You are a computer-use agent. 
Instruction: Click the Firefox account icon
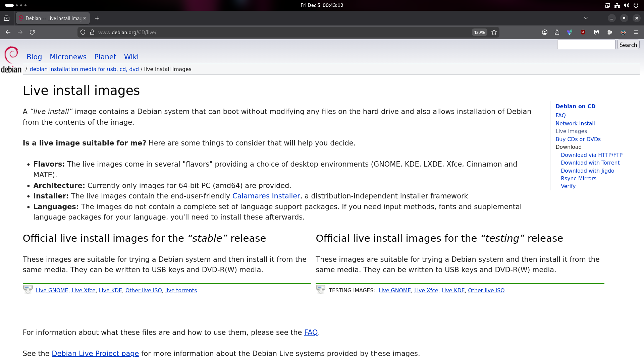[x=544, y=32]
